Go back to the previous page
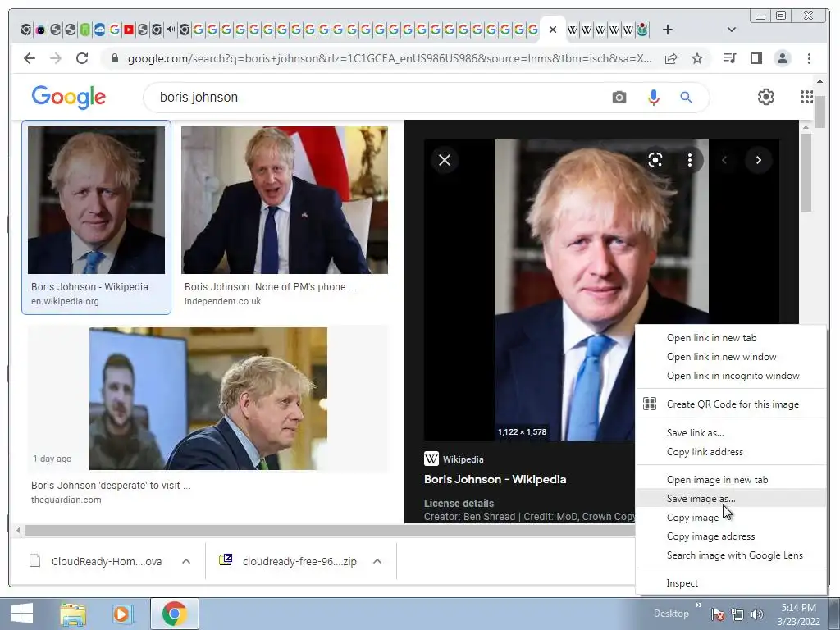 tap(30, 58)
